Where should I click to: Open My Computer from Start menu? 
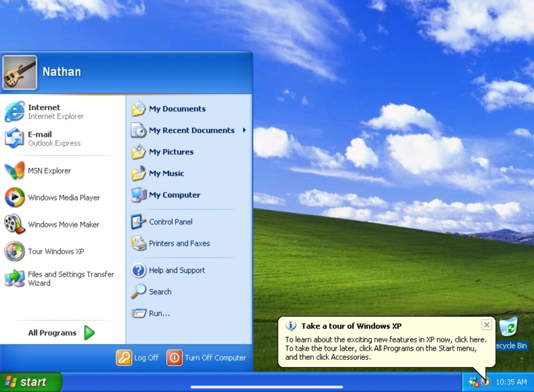(174, 195)
